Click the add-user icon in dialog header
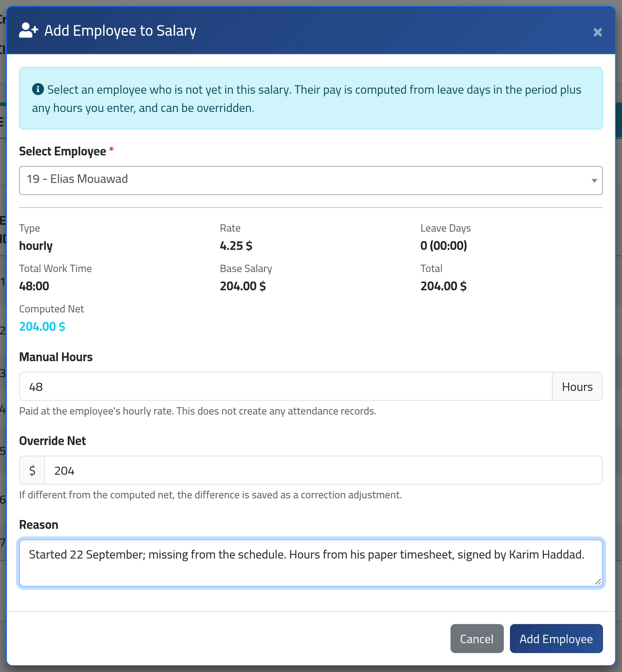This screenshot has height=672, width=622. click(28, 30)
